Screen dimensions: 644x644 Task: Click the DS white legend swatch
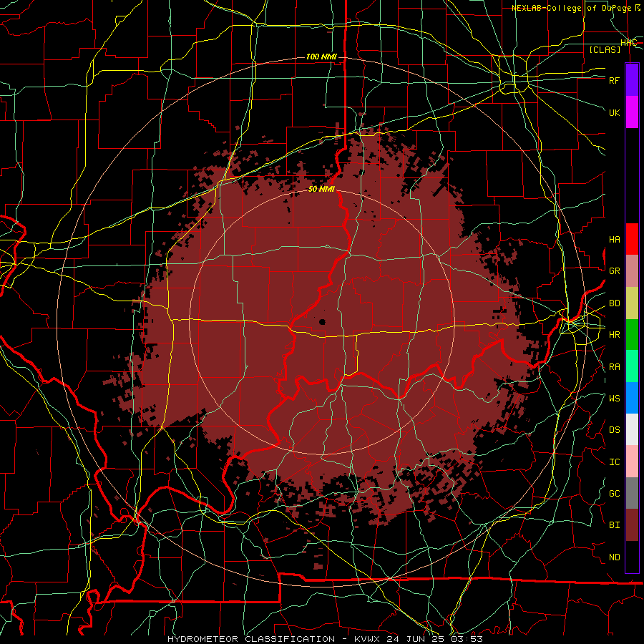click(632, 429)
